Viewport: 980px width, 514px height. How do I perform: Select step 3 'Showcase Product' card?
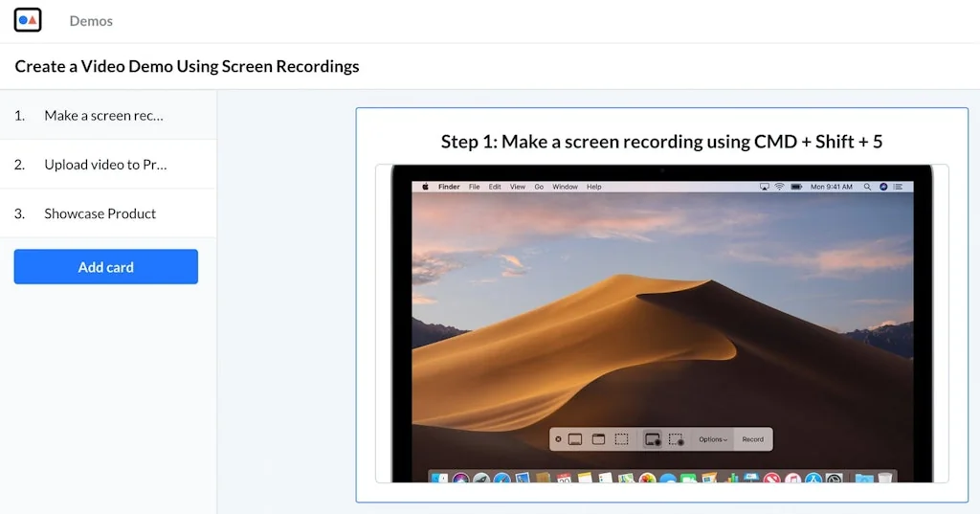[x=108, y=213]
